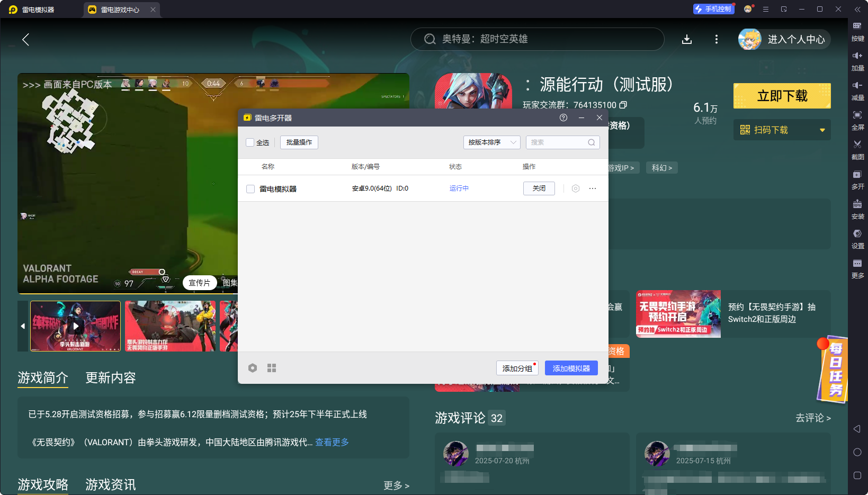Open the 无畏契约手游 预约 banner image
Viewport: 868px width, 495px height.
click(x=678, y=313)
